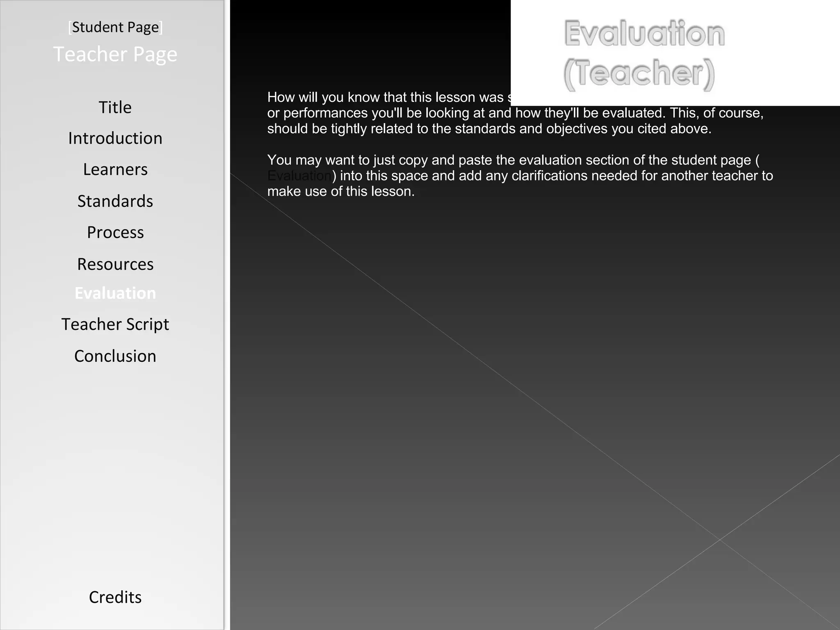
Task: Follow the inline Evaluation hyperlink in the body text
Action: click(x=299, y=176)
